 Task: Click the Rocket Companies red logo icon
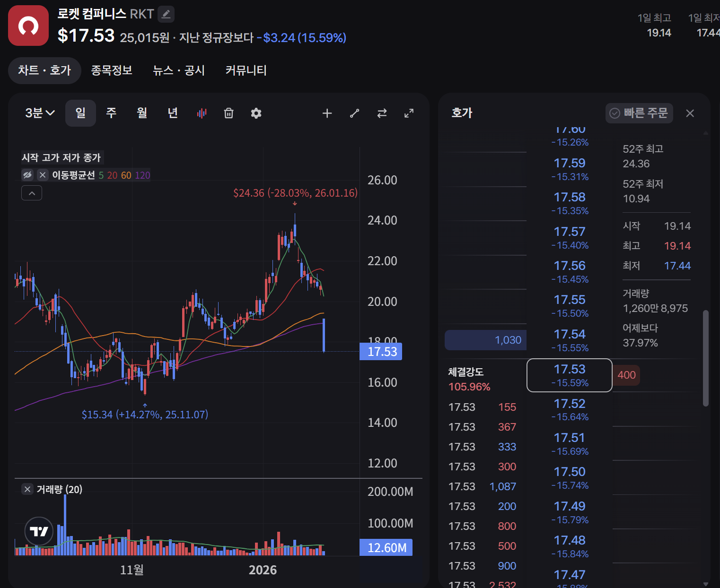coord(28,26)
